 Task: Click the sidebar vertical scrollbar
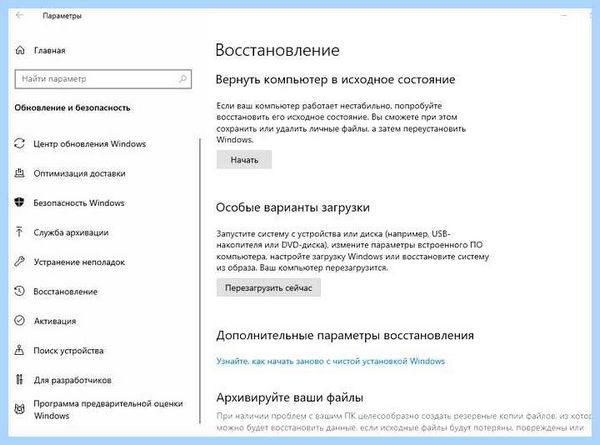[x=200, y=280]
